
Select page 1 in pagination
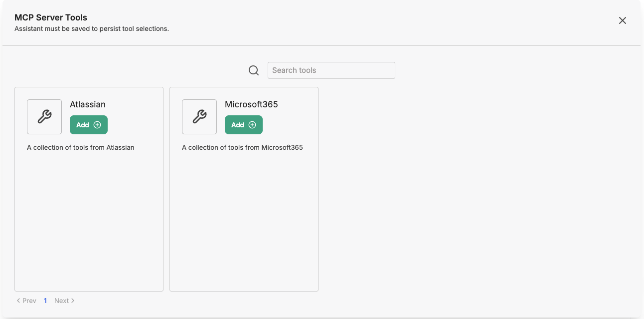(x=45, y=301)
